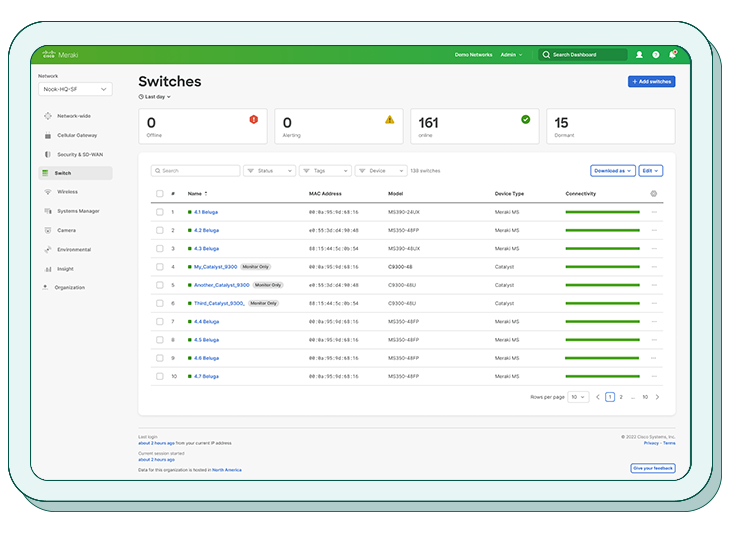Click the Wireless wifi icon
The width and height of the screenshot is (730, 536).
point(47,192)
